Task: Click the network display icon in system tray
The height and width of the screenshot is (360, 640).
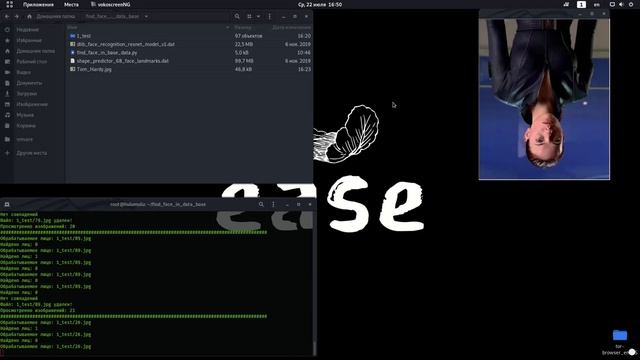Action: [x=612, y=4]
